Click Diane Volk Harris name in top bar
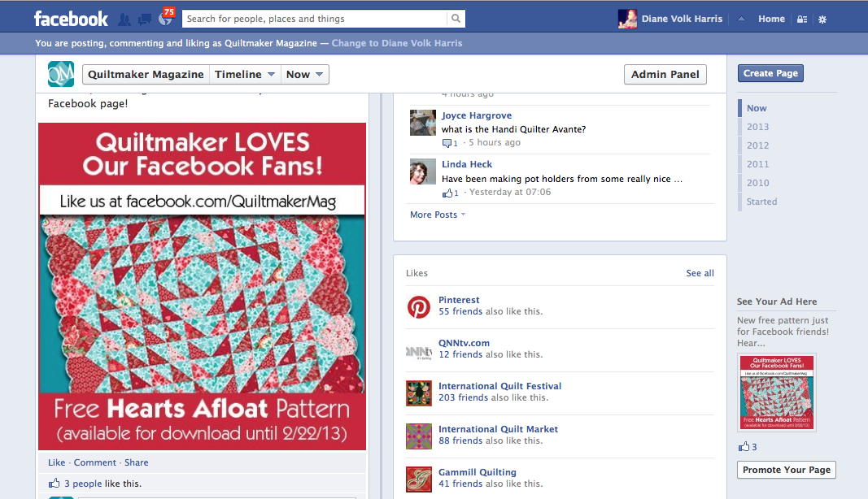This screenshot has width=868, height=499. coord(682,19)
